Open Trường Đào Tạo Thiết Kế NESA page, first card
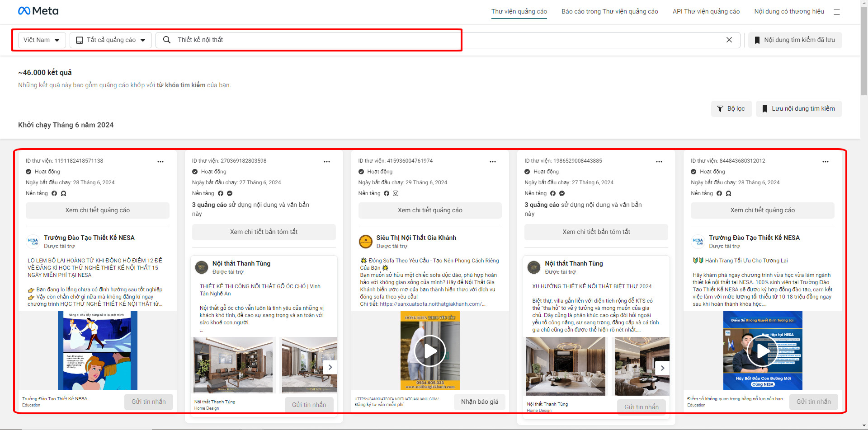The width and height of the screenshot is (868, 430). pyautogui.click(x=89, y=238)
